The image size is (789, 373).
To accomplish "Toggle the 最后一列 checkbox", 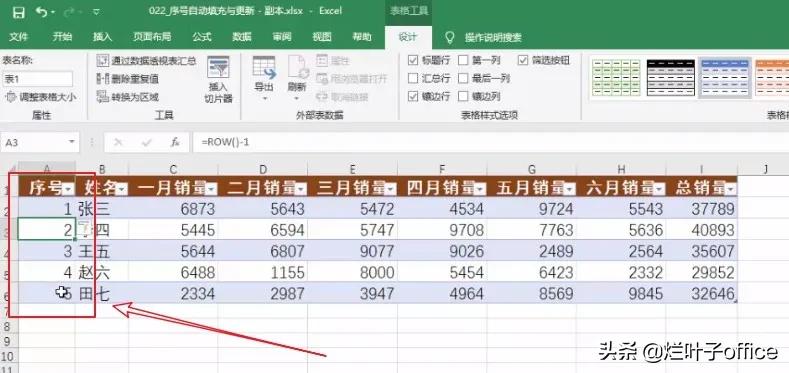I will pos(463,79).
